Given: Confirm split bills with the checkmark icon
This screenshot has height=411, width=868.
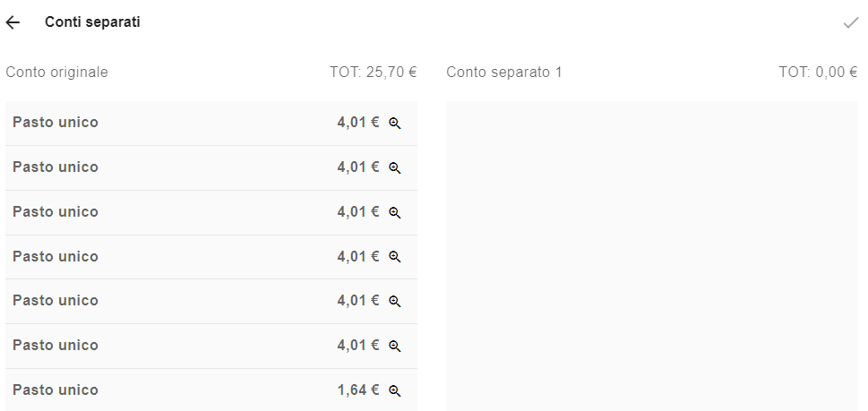Looking at the screenshot, I should 850,22.
